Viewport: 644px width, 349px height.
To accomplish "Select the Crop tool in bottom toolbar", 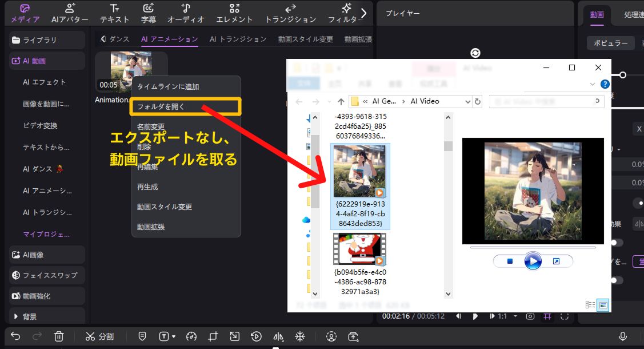I will click(212, 336).
